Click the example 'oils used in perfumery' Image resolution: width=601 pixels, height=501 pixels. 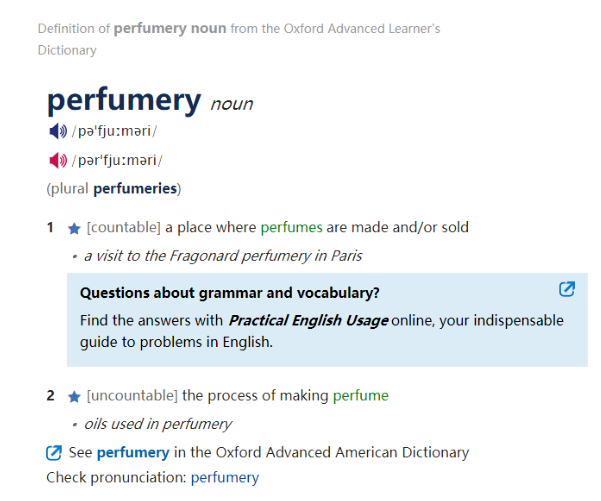coord(158,423)
